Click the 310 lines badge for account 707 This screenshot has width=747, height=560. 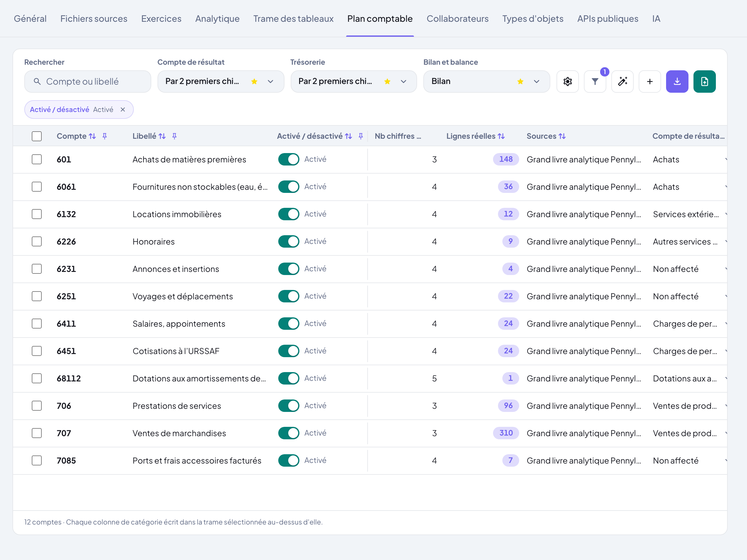pos(506,433)
